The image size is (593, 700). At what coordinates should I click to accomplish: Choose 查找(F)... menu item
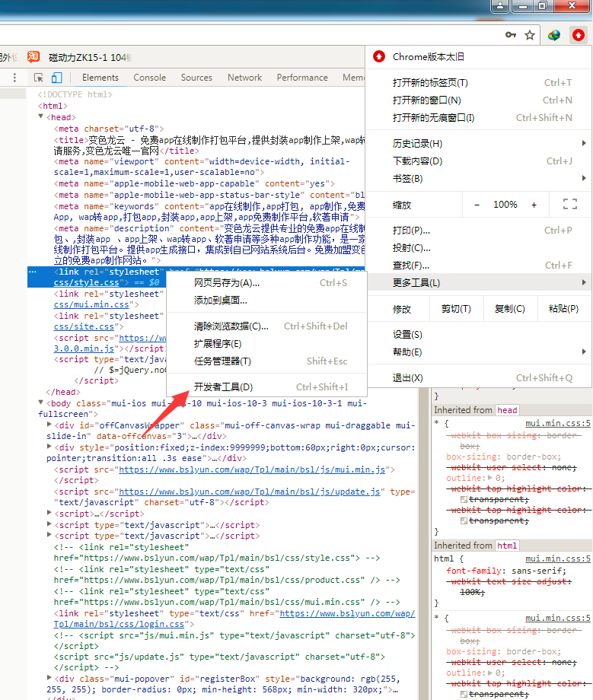pos(479,266)
